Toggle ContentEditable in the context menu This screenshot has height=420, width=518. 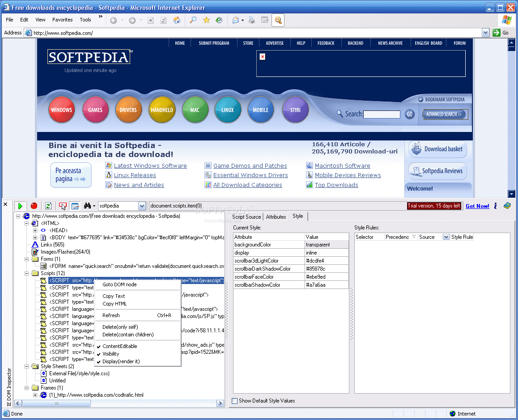click(x=138, y=346)
